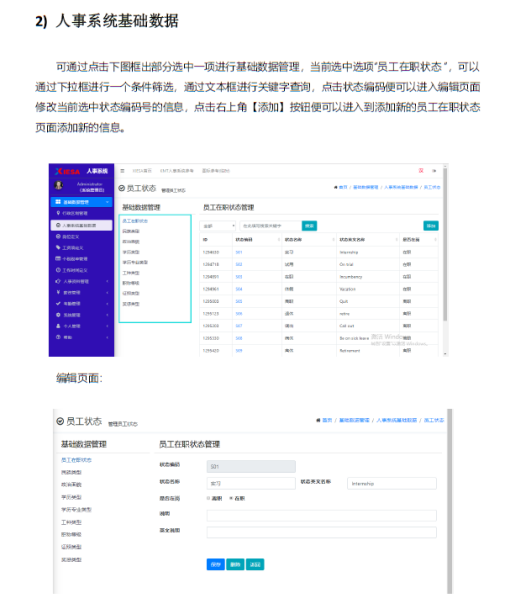Collapse the highlighted 基础数据管理 sidebar section
Viewport: 513px width, 598px height.
[81, 202]
